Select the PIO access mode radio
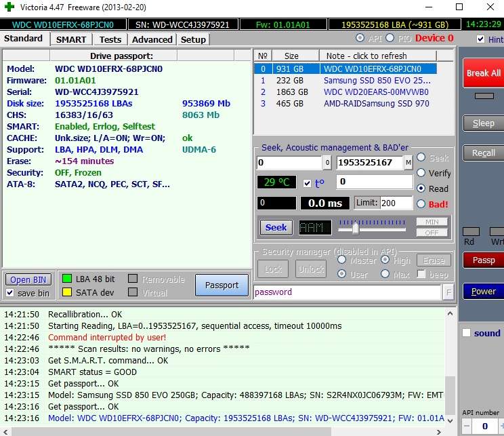The image size is (504, 436). (390, 38)
